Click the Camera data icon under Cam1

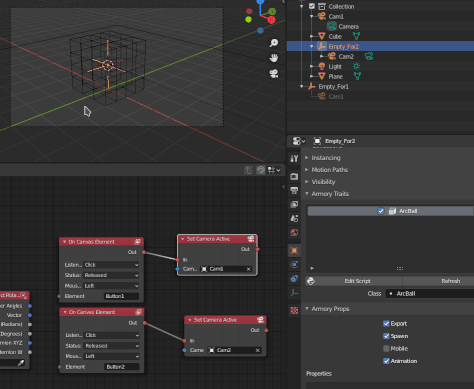[332, 26]
